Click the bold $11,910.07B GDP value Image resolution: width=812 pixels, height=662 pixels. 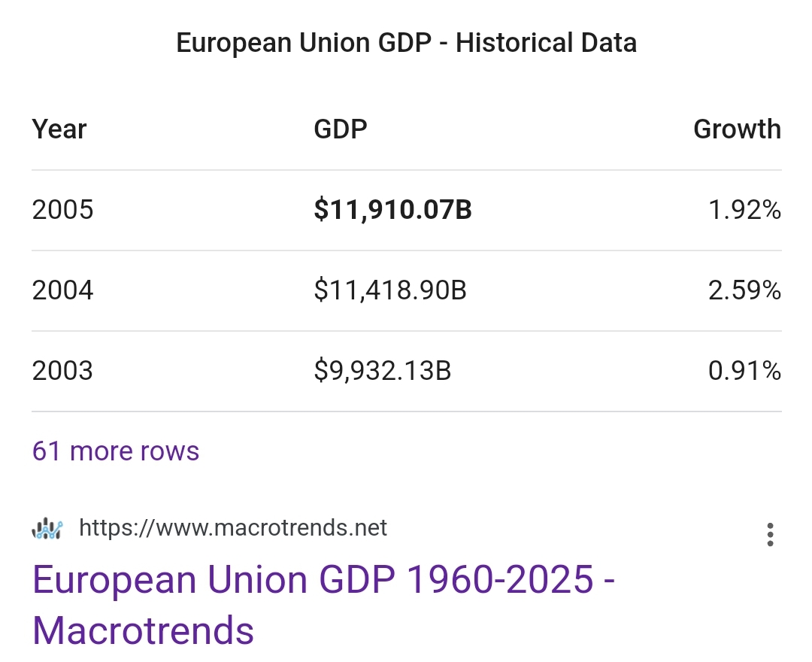pos(392,210)
